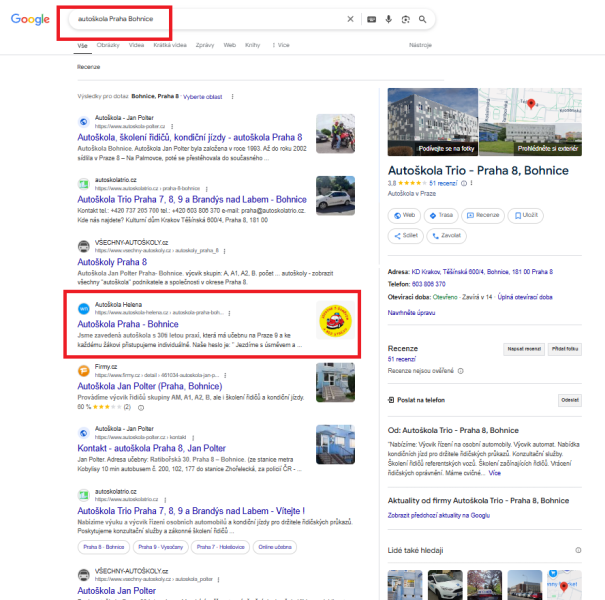Open Nástroje search tools
The image size is (605, 600).
(420, 45)
